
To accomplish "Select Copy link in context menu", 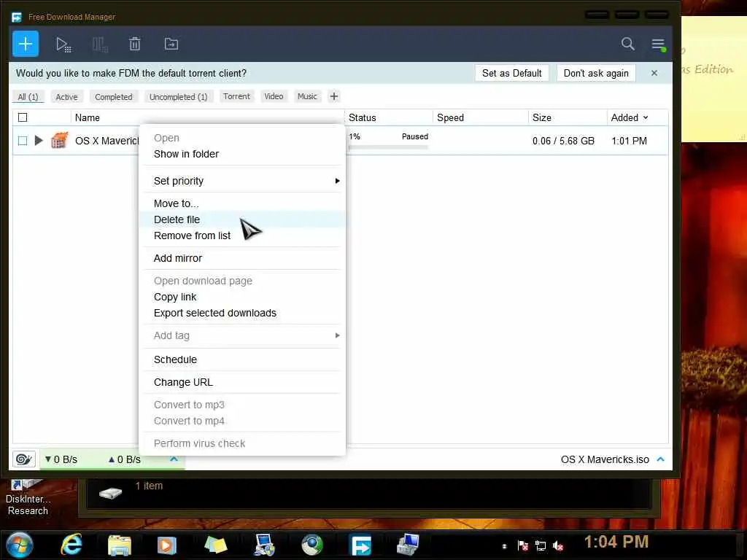I will [242, 297].
